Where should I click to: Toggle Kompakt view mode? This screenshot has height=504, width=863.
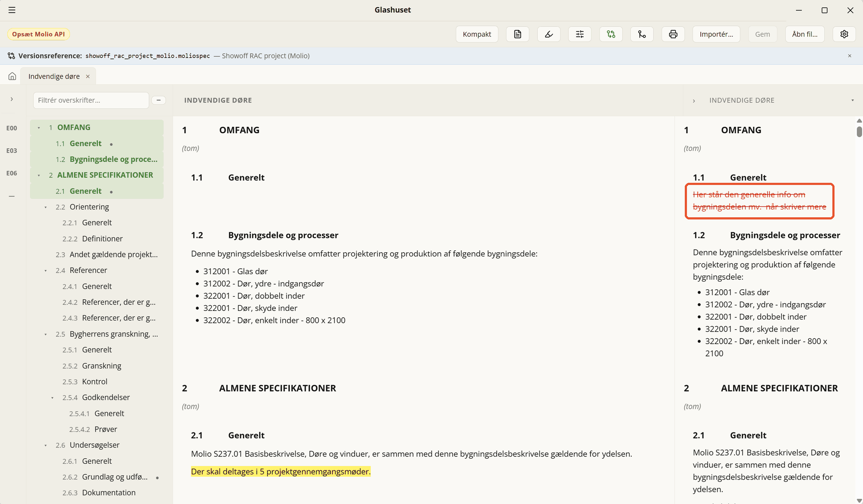pos(477,34)
